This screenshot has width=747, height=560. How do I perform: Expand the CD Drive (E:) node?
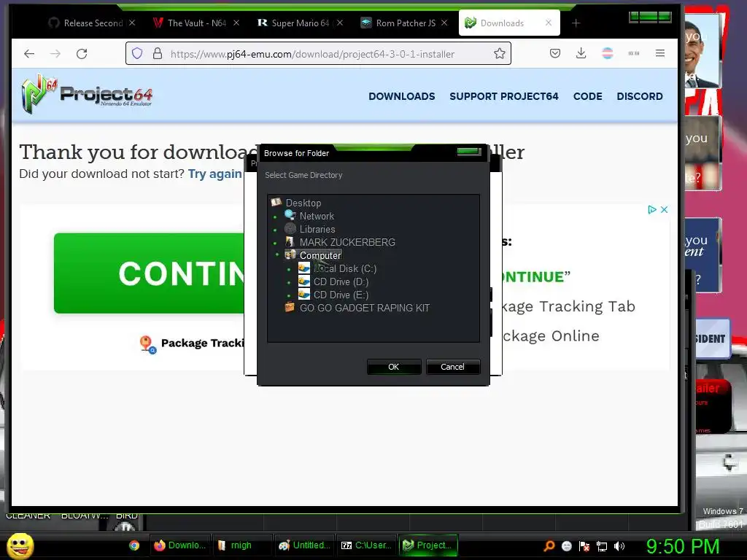(289, 296)
